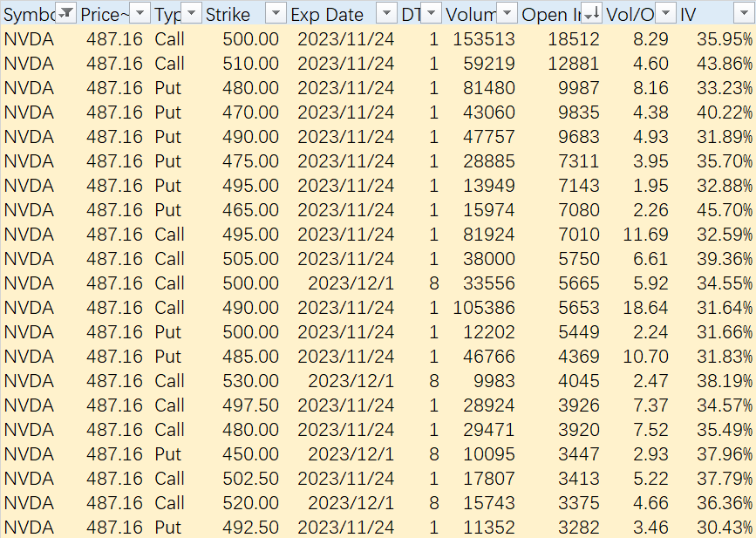Select strike cell 520.00
This screenshot has width=756, height=538.
pyautogui.click(x=250, y=503)
